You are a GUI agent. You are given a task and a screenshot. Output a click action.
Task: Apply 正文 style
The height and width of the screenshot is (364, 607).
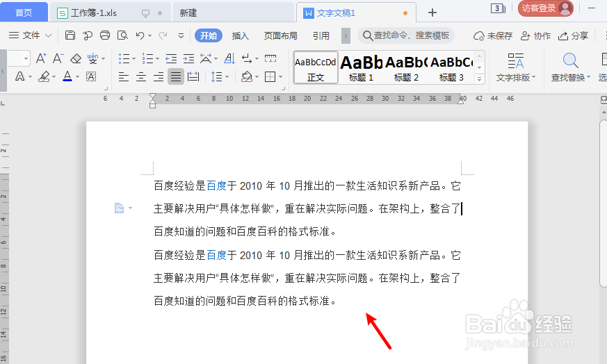tap(316, 67)
